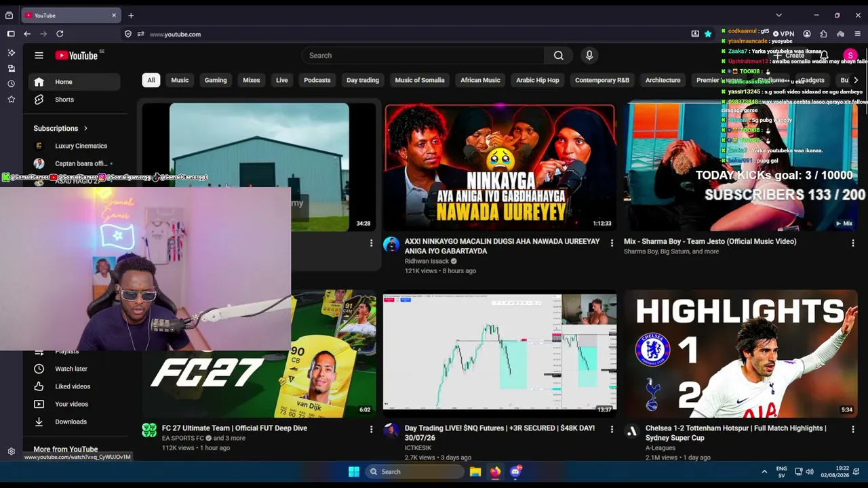This screenshot has width=868, height=488.
Task: Select the All filter chip
Action: click(151, 80)
